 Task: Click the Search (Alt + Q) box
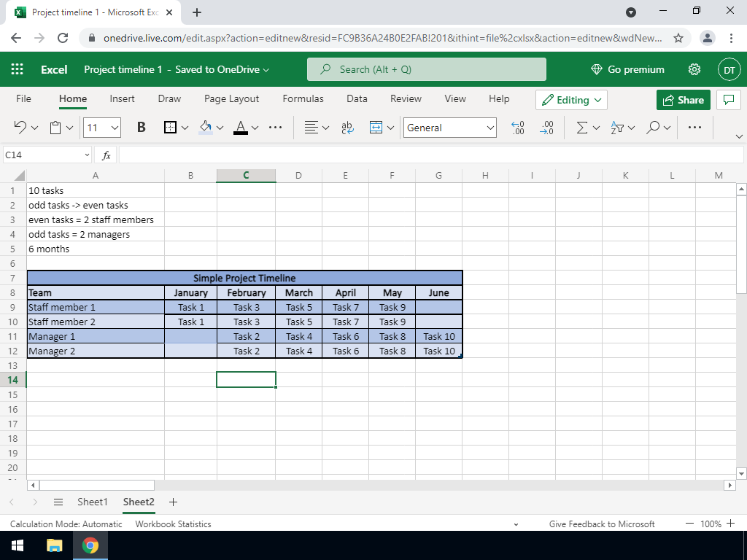point(426,69)
